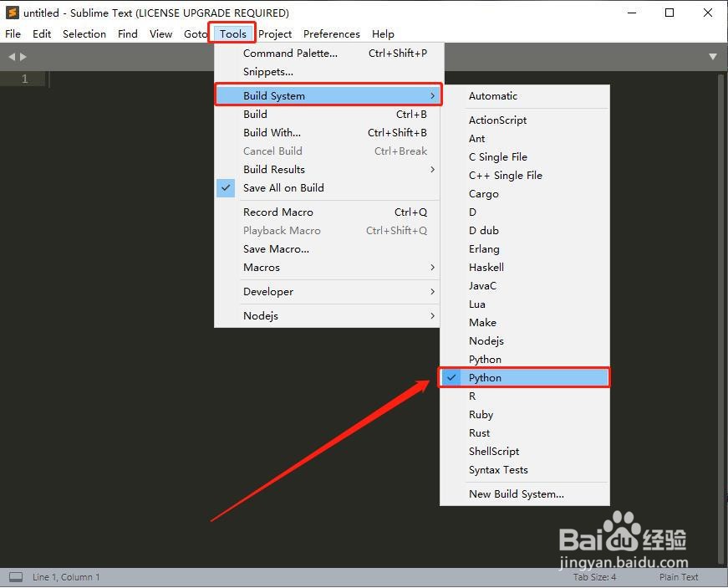Open the File menu
The height and width of the screenshot is (588, 728).
13,34
